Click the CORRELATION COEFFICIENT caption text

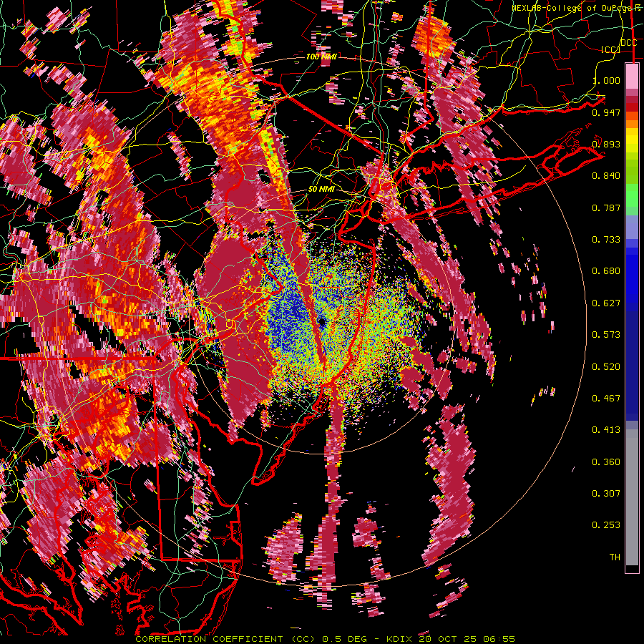click(x=209, y=639)
